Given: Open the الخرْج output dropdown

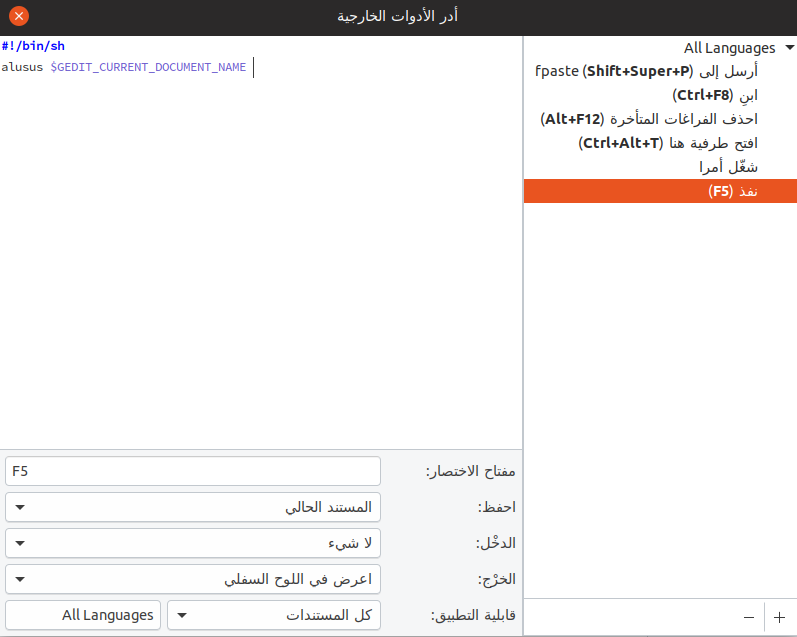Looking at the screenshot, I should [193, 579].
